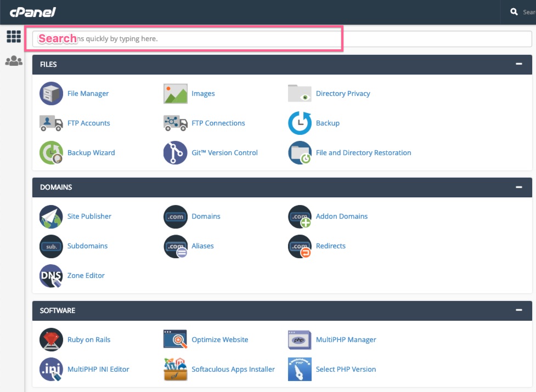536x392 pixels.
Task: Click the Select PHP Version icon
Action: (x=300, y=369)
